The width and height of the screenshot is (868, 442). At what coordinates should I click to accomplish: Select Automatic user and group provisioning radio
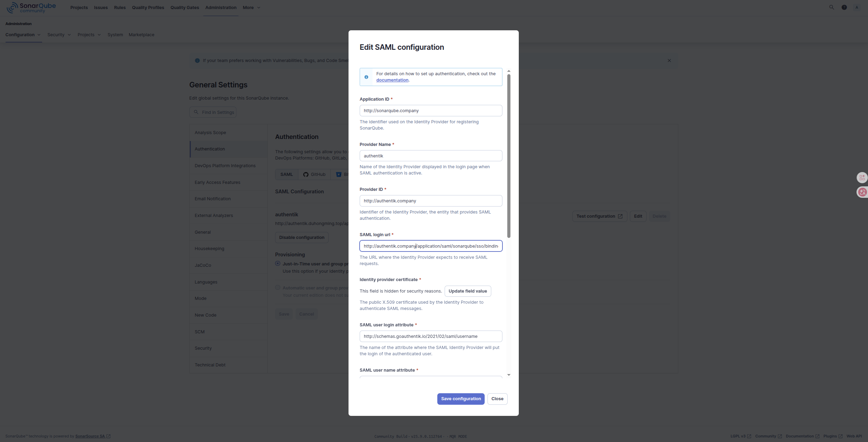[x=277, y=288]
